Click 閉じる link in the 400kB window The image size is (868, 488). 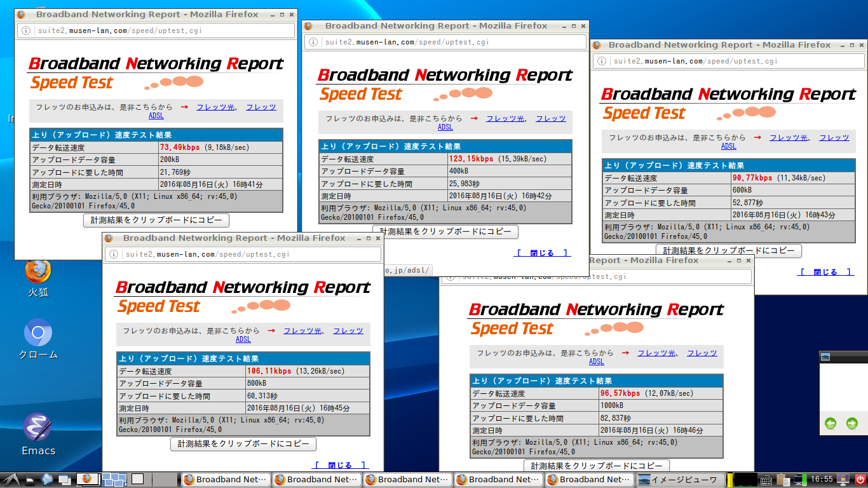(542, 253)
